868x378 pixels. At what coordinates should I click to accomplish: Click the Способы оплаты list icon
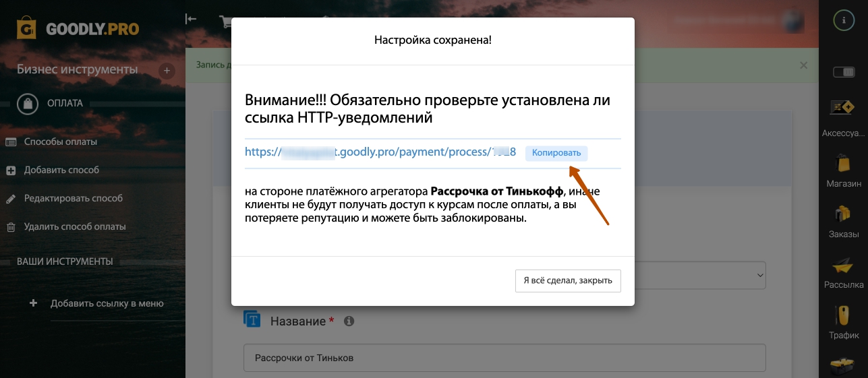(11, 141)
